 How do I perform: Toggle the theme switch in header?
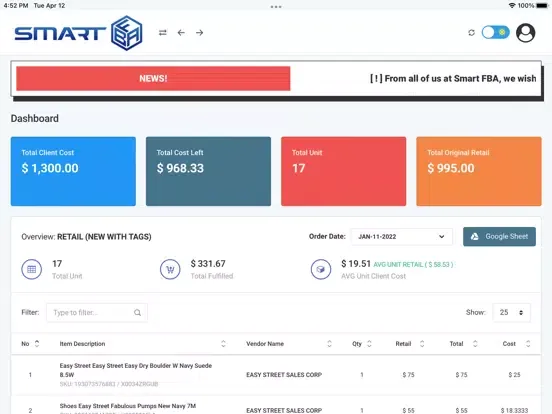coord(495,32)
